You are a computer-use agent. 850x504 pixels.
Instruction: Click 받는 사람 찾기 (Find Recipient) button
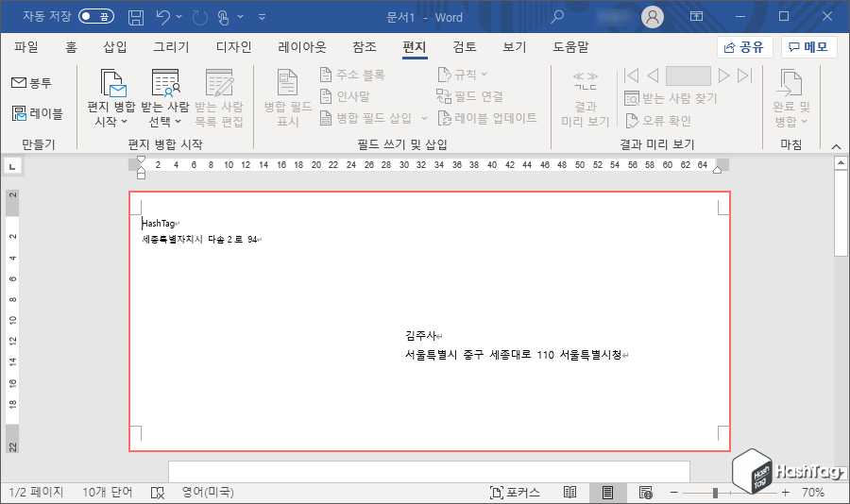[671, 98]
